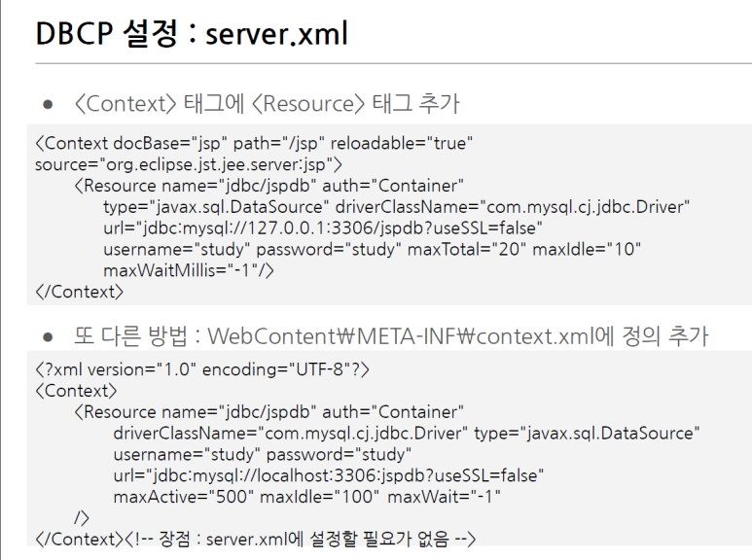Click the url line with '127.0.0.1:3306/jspdb'
This screenshot has height=560, width=752.
pos(323,227)
